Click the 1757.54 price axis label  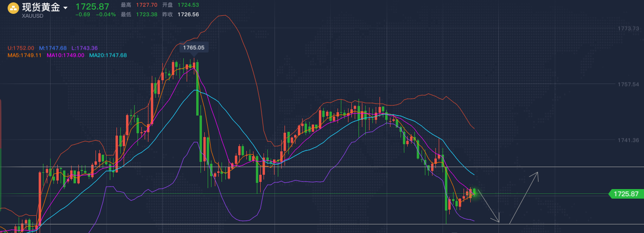tap(628, 84)
